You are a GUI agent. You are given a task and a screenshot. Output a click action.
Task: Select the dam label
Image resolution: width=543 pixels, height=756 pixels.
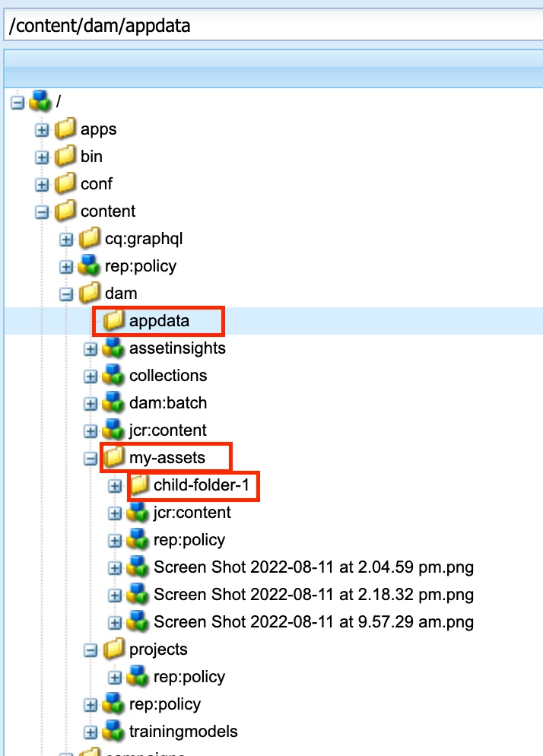pos(121,294)
